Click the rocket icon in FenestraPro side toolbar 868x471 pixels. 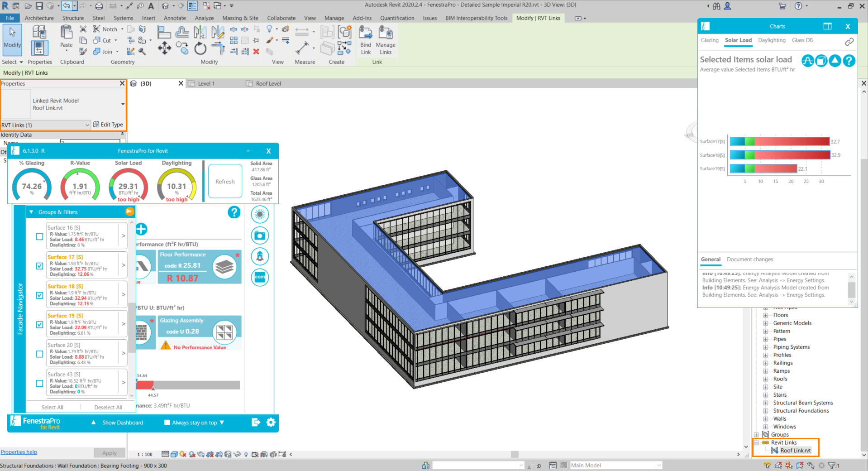pos(260,256)
